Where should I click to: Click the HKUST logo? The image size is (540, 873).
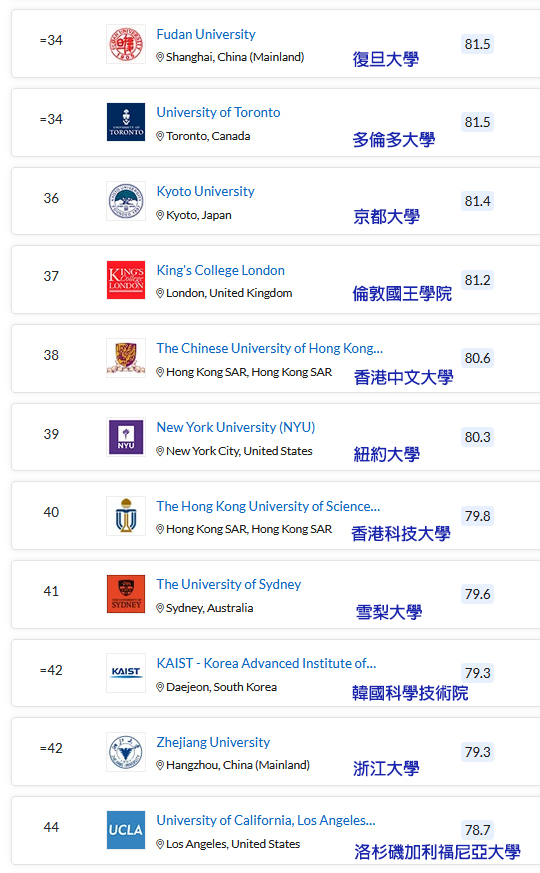(x=126, y=516)
